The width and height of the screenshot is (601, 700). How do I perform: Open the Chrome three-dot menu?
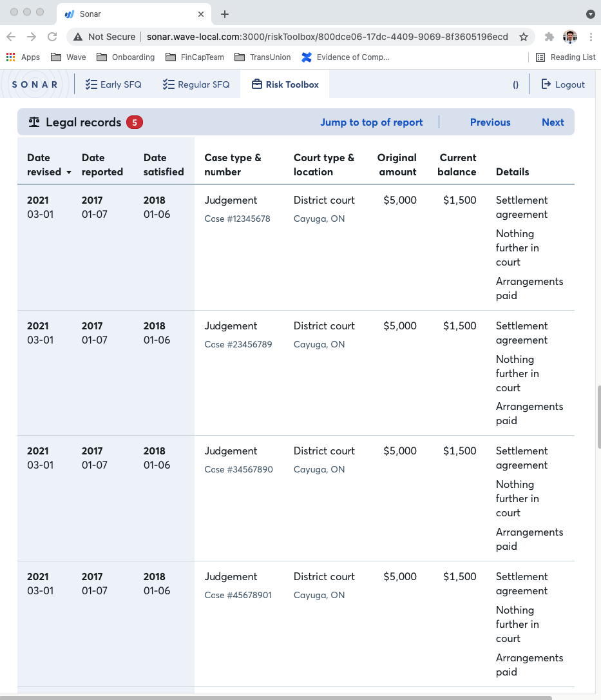pyautogui.click(x=590, y=37)
